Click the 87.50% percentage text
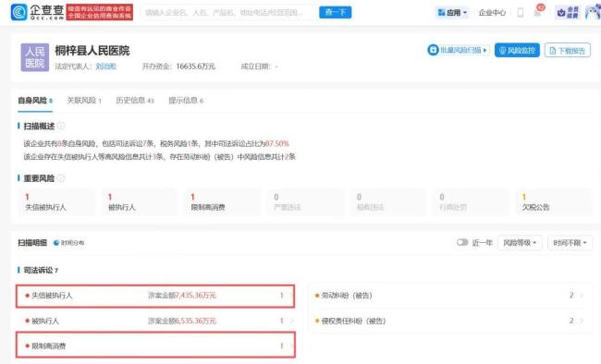Viewport: 601px width, 364px height. coord(277,144)
